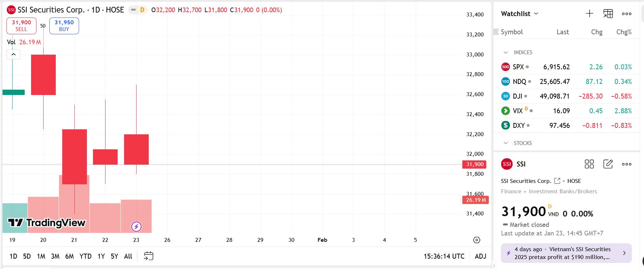Screen dimensions: 644x269
Task: Click the Symbol column flag toggle
Action: pyautogui.click(x=496, y=32)
